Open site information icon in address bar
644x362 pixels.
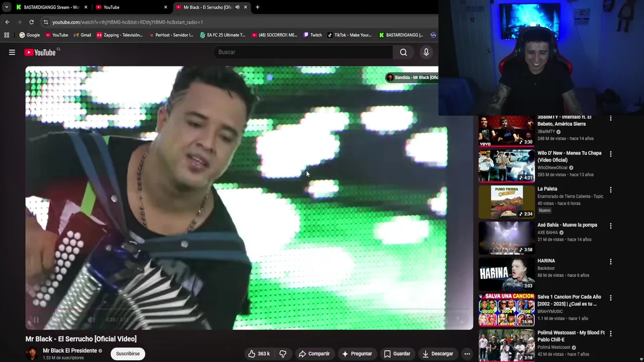46,22
